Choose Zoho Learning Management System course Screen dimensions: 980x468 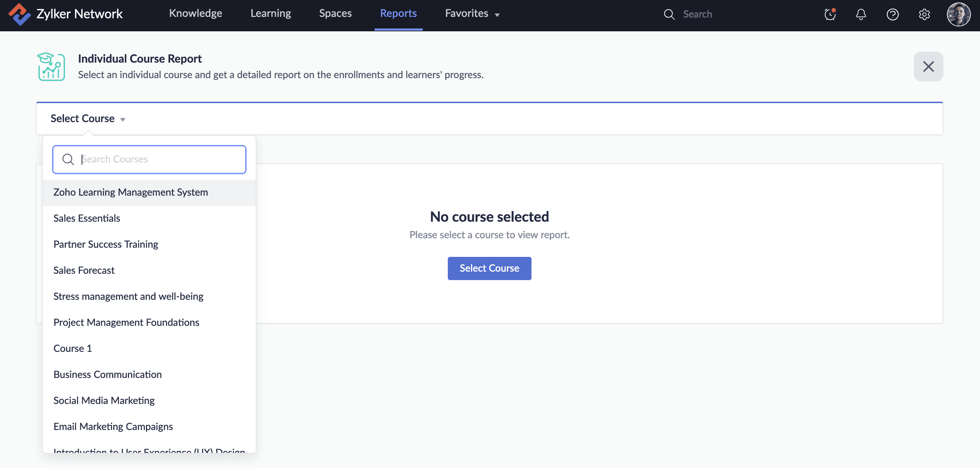(x=131, y=192)
